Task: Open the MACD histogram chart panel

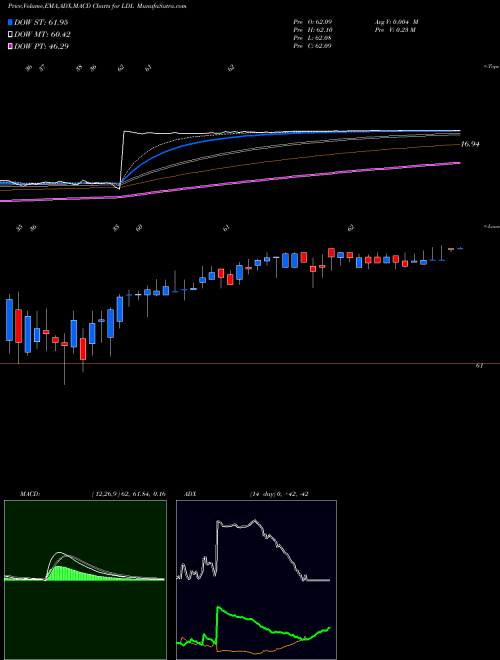Action: (x=85, y=580)
